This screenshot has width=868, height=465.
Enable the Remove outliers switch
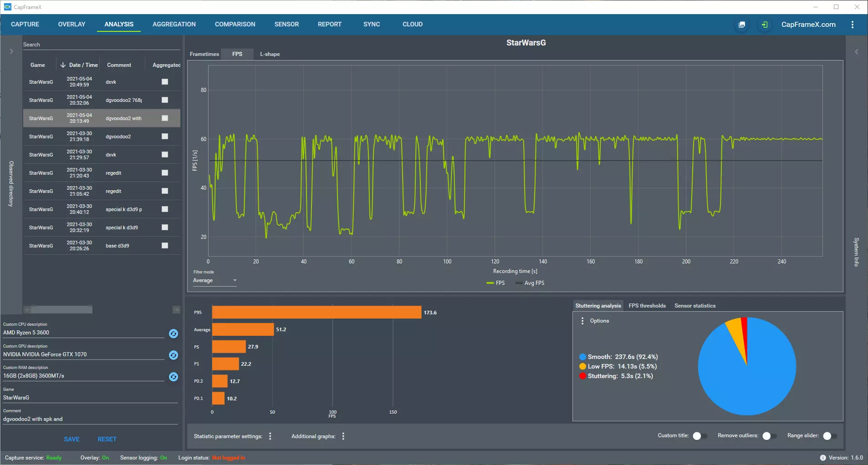(769, 436)
